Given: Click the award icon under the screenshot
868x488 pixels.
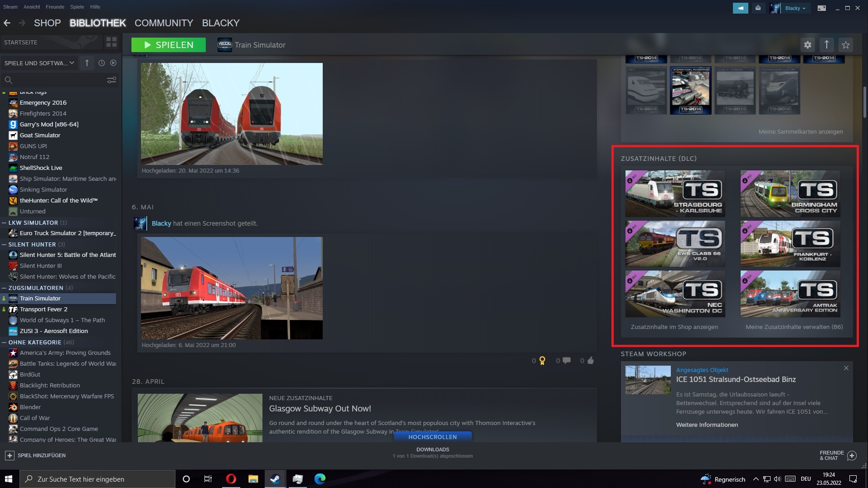Looking at the screenshot, I should (x=543, y=361).
